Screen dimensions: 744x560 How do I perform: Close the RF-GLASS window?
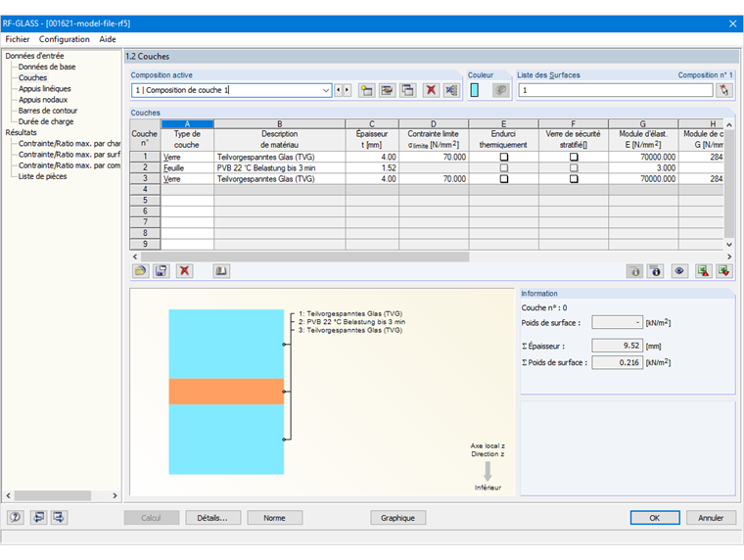[733, 23]
